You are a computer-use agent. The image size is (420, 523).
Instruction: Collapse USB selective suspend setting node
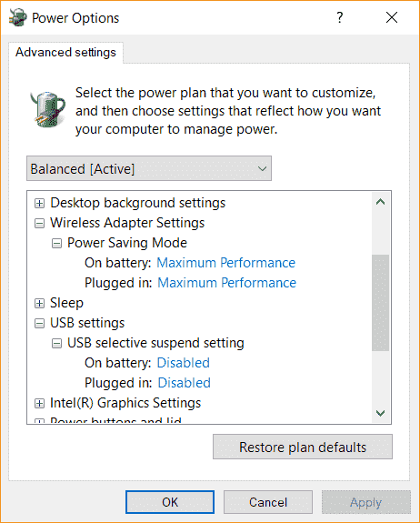[56, 343]
